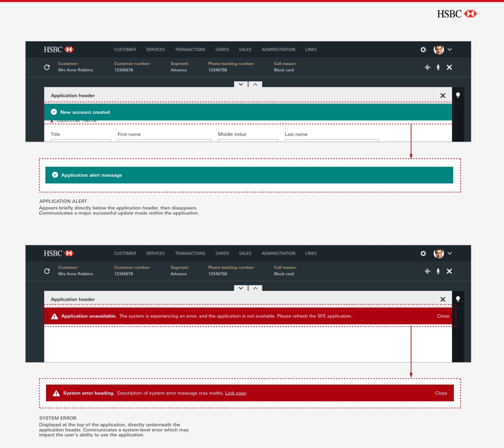Image resolution: width=504 pixels, height=448 pixels.
Task: Click the lightbulb tips icon beside the application header
Action: click(458, 95)
